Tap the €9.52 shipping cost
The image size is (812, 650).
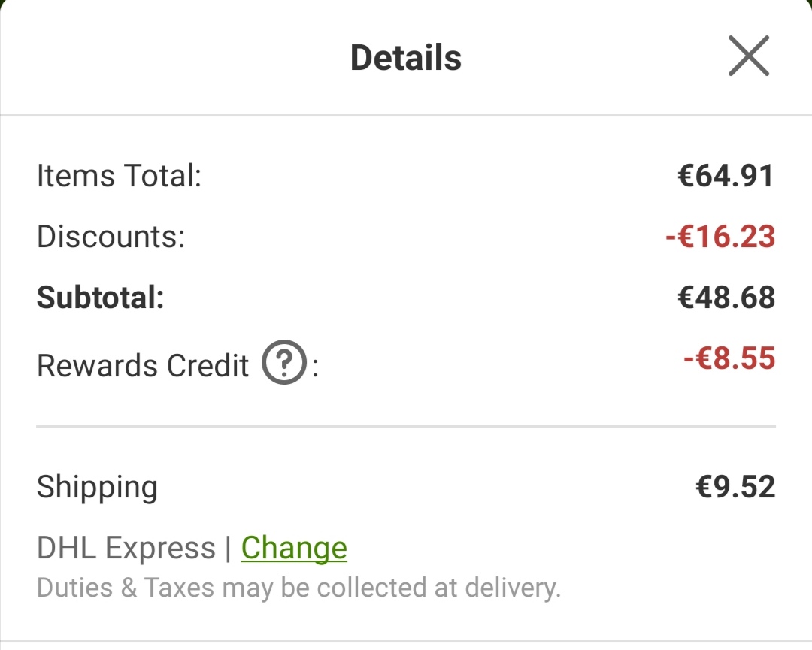(735, 487)
